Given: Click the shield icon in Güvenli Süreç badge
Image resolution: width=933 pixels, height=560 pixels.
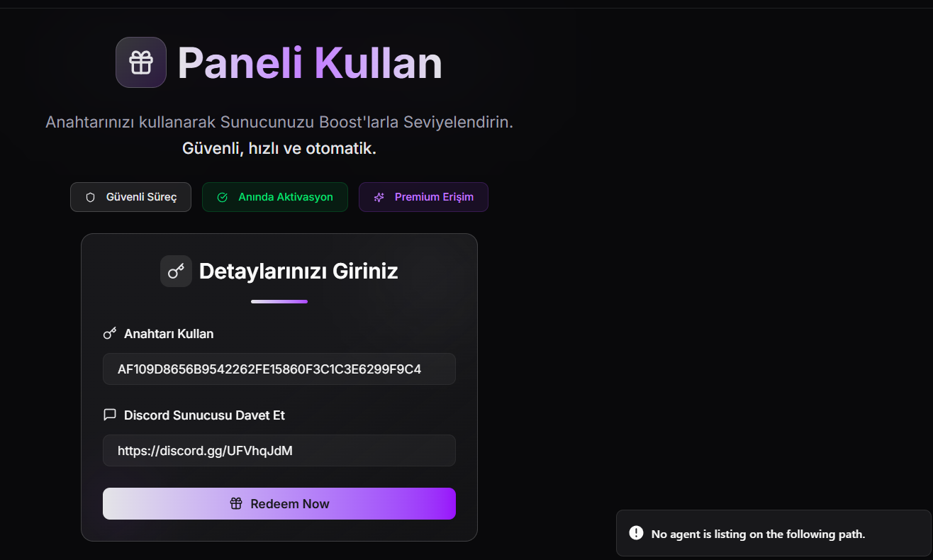Looking at the screenshot, I should point(90,197).
